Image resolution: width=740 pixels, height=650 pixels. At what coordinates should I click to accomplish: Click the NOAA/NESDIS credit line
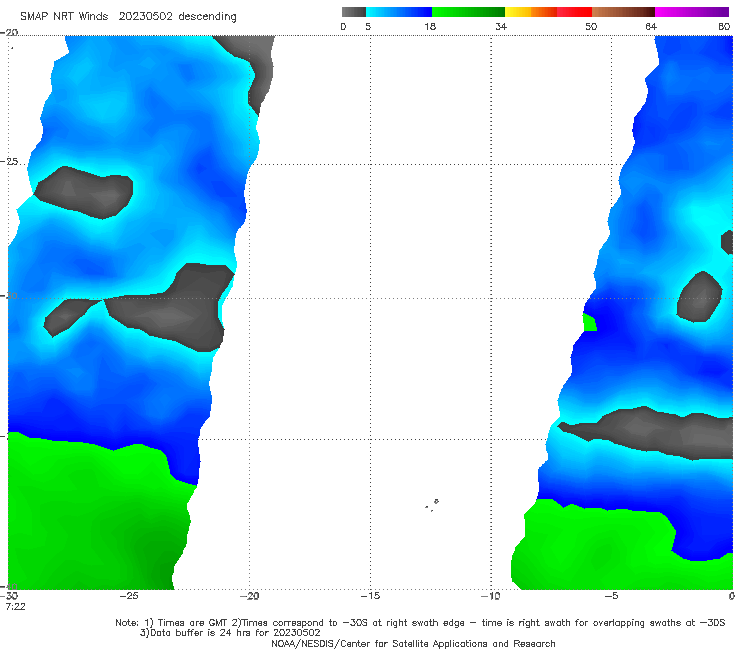(x=413, y=644)
